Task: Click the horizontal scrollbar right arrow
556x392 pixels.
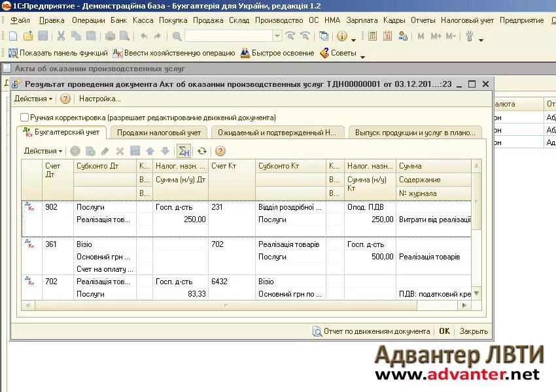Action: pos(464,305)
